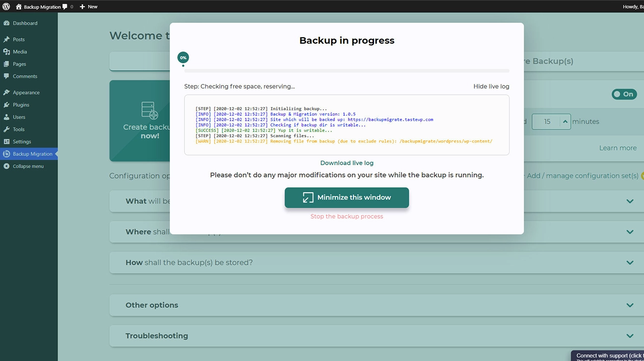Viewport: 644px width, 361px height.
Task: Expand the Other options section
Action: 376,305
